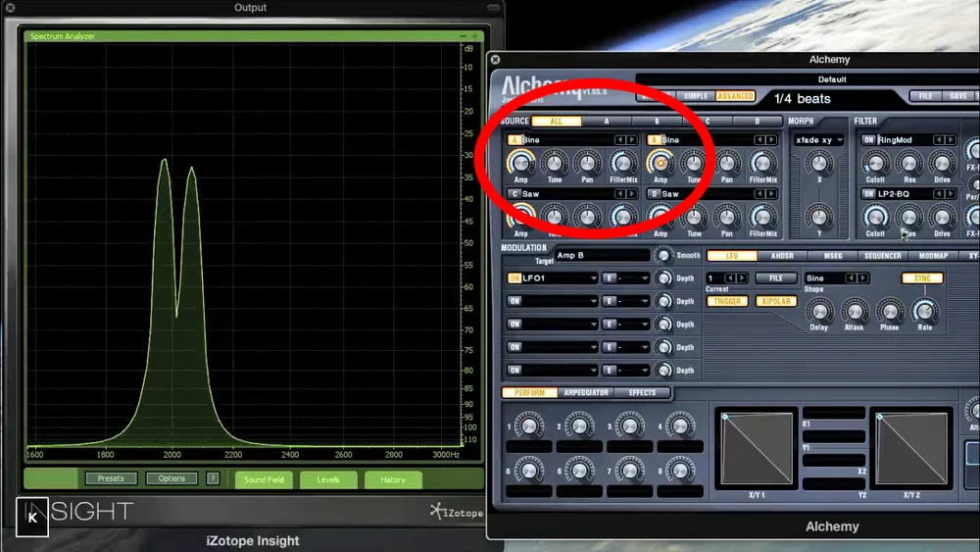Click the RingMod Cutoff knob
This screenshot has height=552, width=980.
click(875, 163)
